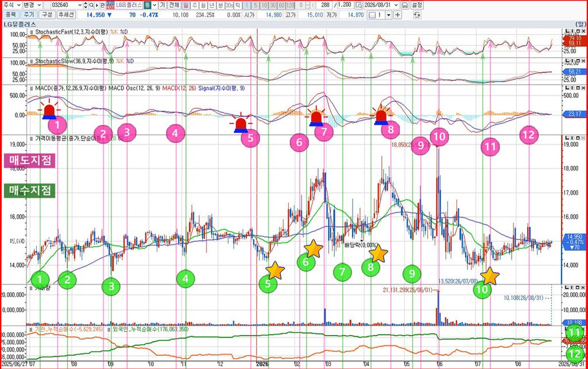Select the 5 interval button
The height and width of the screenshot is (369, 588).
pyautogui.click(x=256, y=5)
